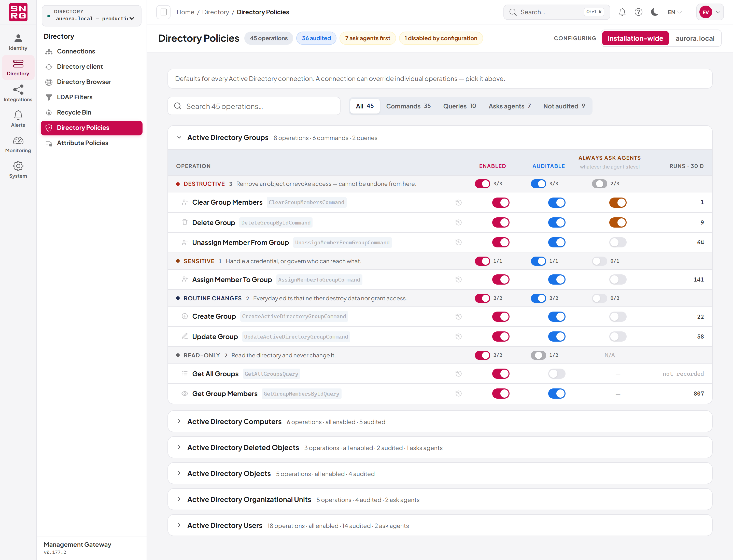Open the Monitoring section
The image size is (733, 560).
pyautogui.click(x=18, y=145)
